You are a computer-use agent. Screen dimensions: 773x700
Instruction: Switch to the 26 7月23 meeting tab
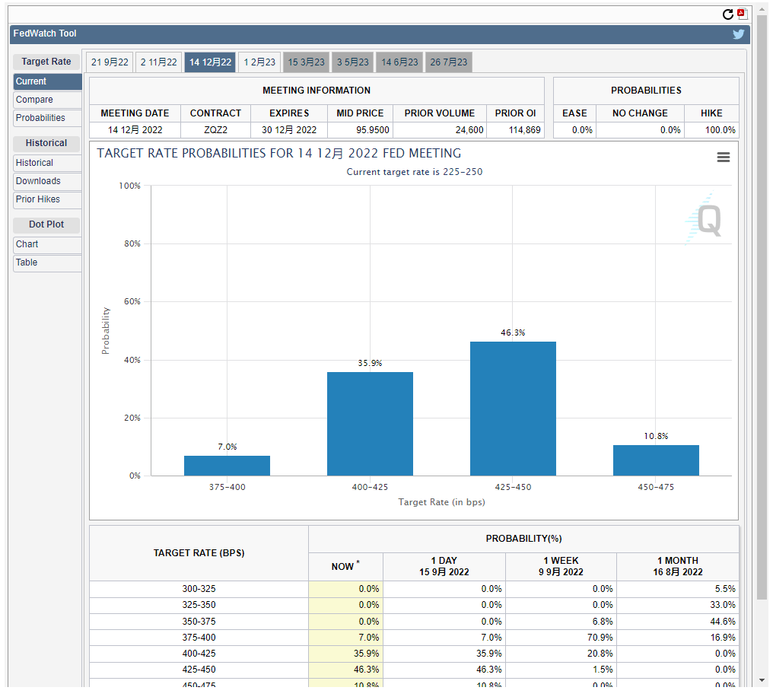click(x=449, y=62)
